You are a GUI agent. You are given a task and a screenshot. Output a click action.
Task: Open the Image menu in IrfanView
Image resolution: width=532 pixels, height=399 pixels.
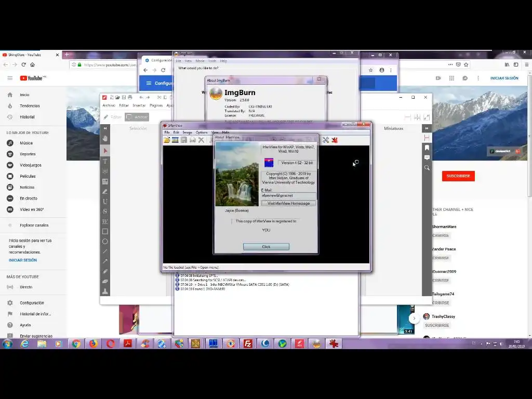click(x=187, y=132)
